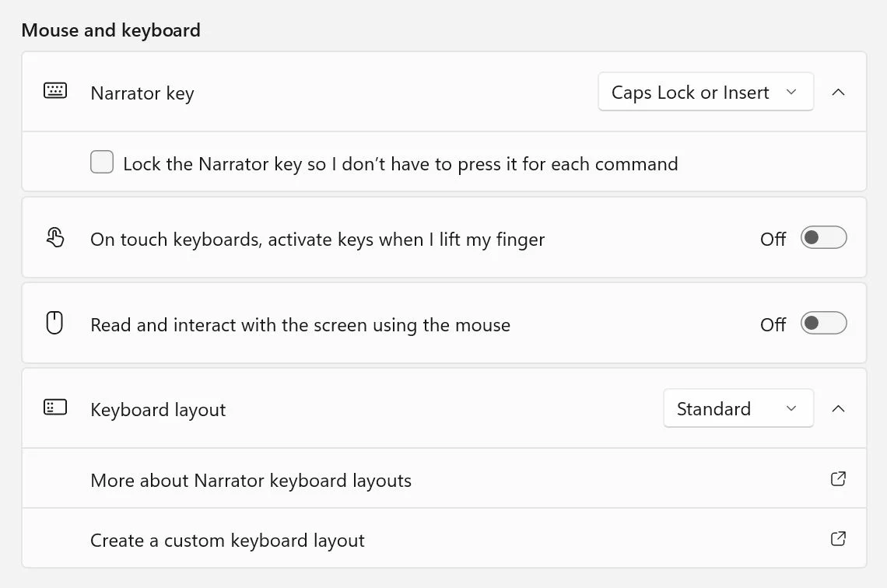Click the Narrator key label row
This screenshot has height=588, width=887.
tap(444, 92)
